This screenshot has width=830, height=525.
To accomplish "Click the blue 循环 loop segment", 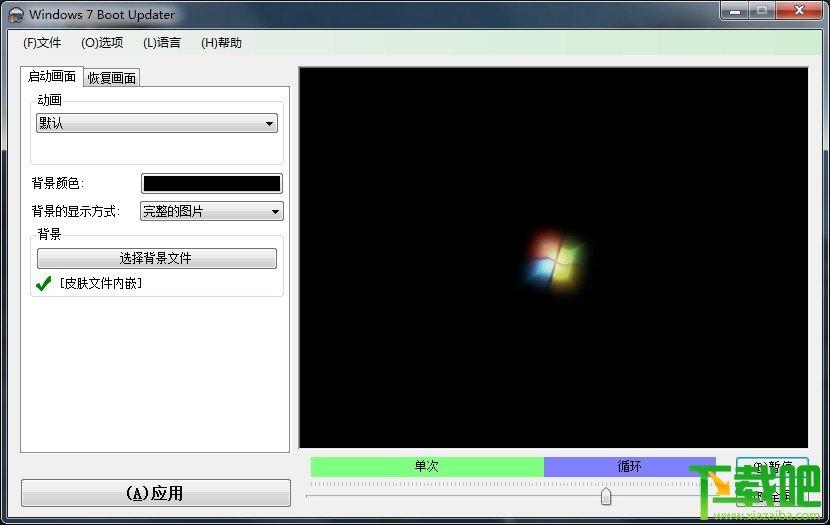I will point(629,466).
